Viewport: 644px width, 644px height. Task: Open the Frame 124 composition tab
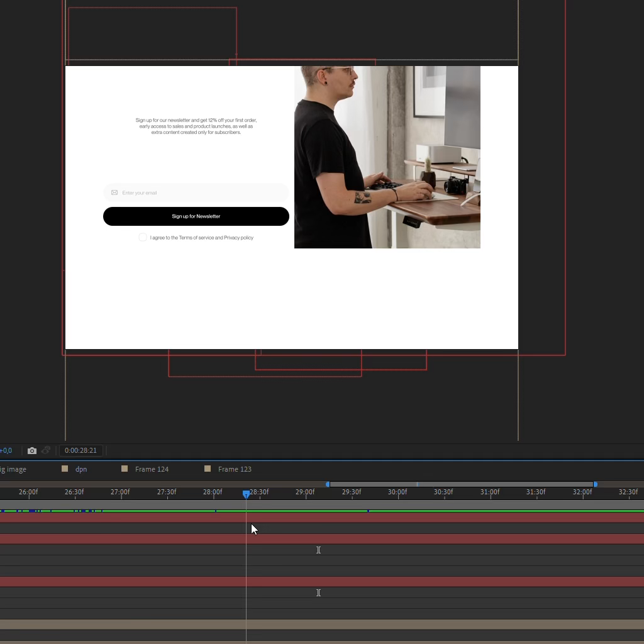152,469
